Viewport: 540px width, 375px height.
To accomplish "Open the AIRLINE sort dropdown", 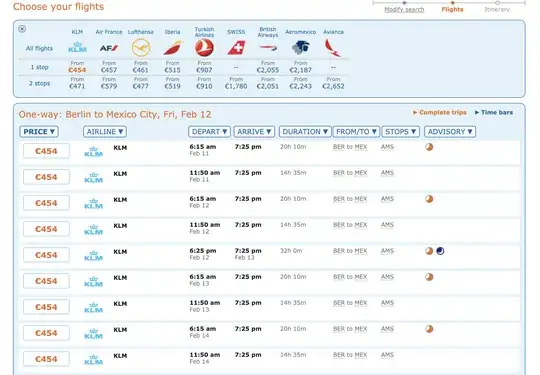I will tap(105, 132).
